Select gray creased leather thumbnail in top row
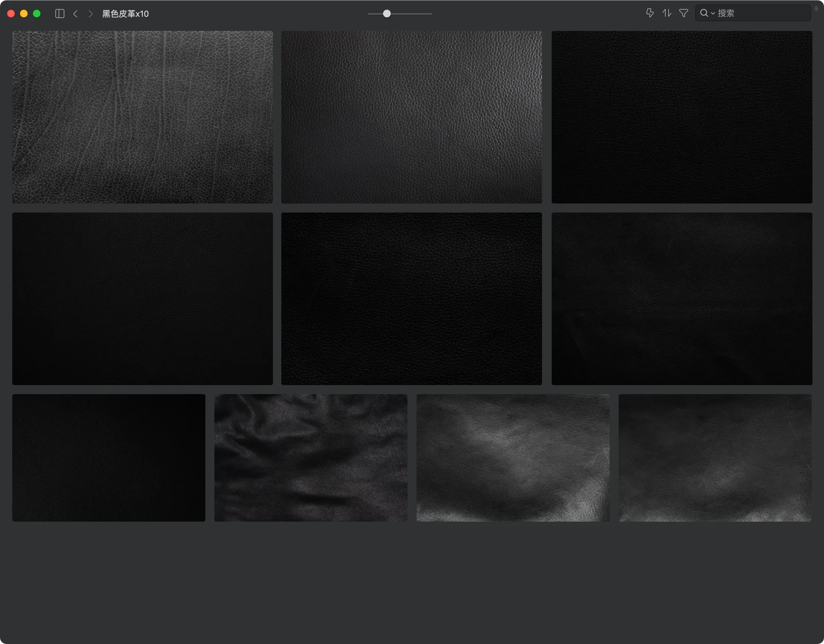 [142, 117]
